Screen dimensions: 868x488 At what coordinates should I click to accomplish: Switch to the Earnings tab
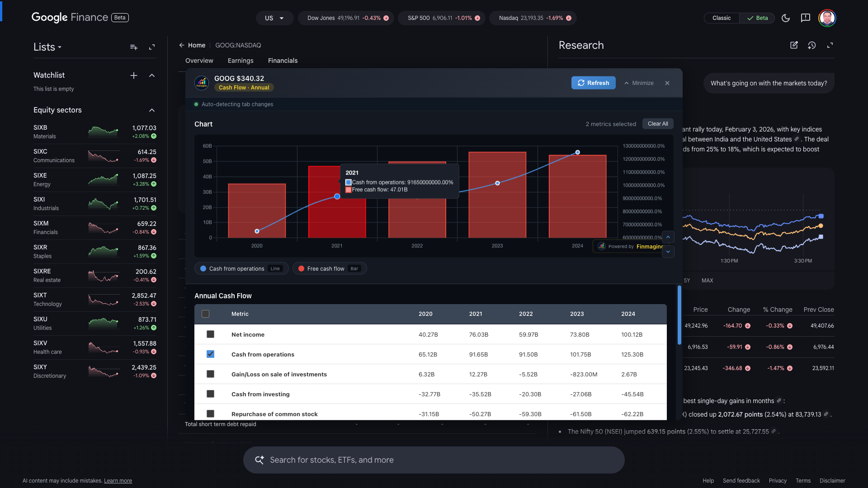click(x=241, y=61)
